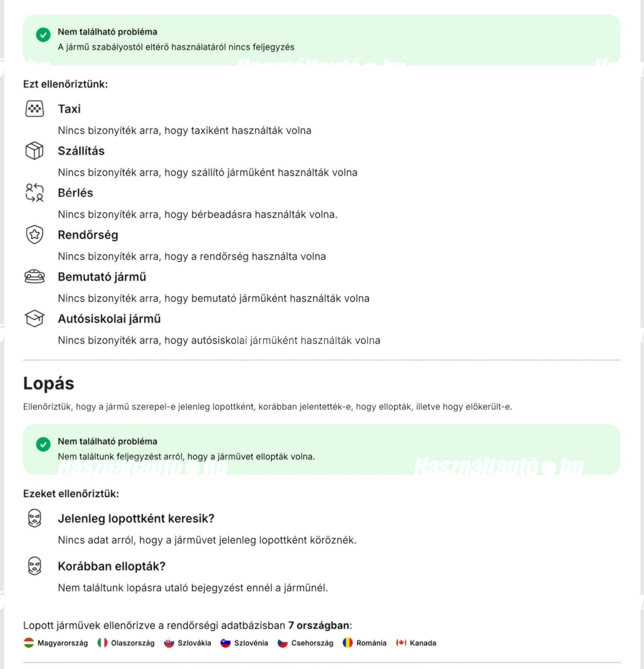Click the Korábban ellopták? heading
This screenshot has height=669, width=644.
(112, 566)
